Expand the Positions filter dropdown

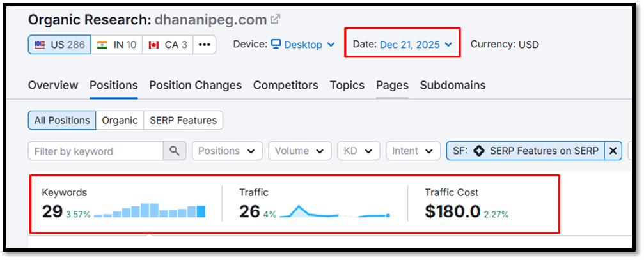coord(227,151)
